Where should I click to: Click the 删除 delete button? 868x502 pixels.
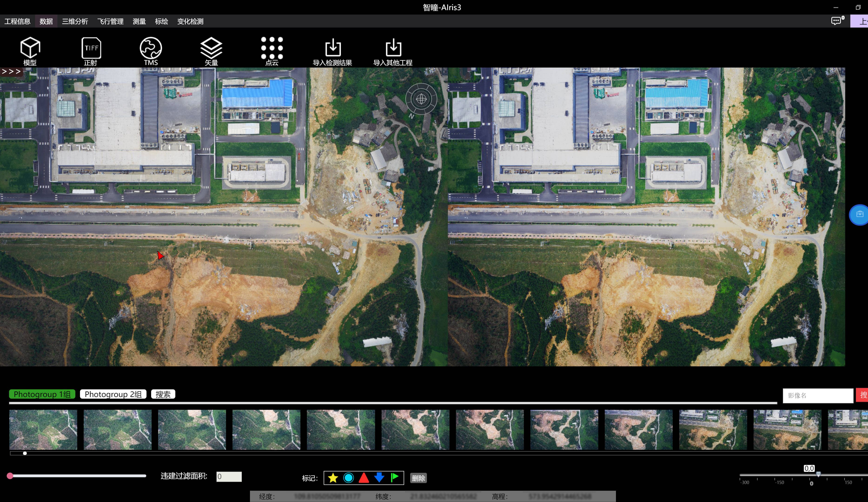pyautogui.click(x=418, y=478)
